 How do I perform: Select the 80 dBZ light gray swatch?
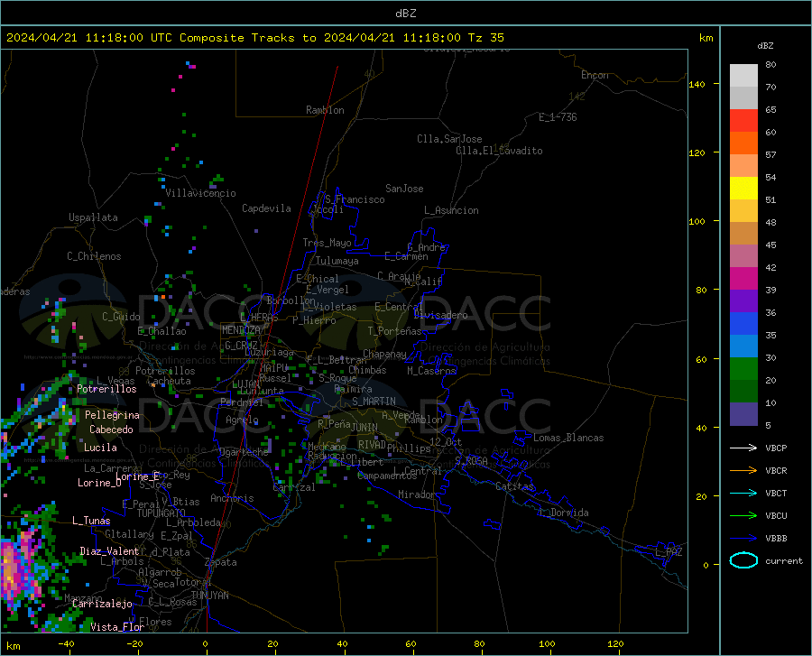743,75
